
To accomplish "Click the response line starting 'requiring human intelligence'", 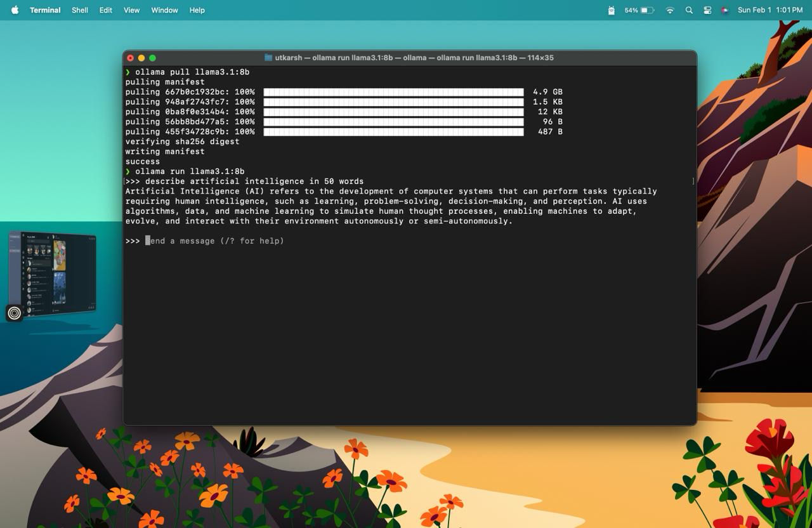I will (386, 201).
